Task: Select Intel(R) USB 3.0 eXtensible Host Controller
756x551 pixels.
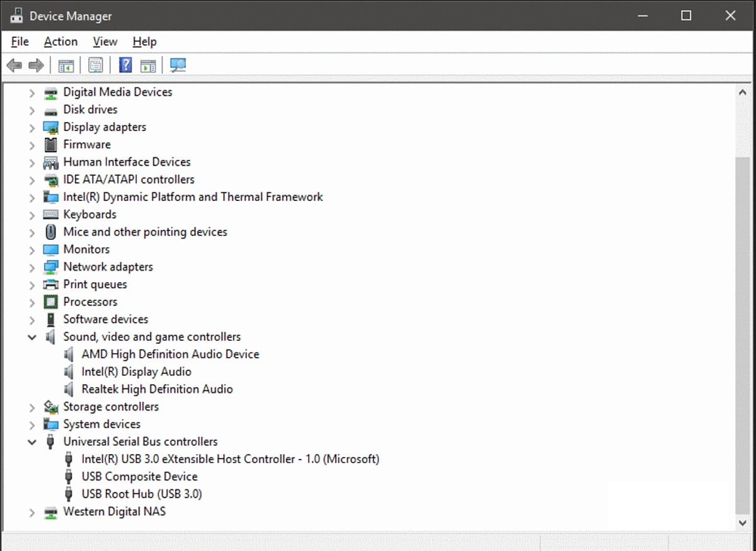Action: 230,459
